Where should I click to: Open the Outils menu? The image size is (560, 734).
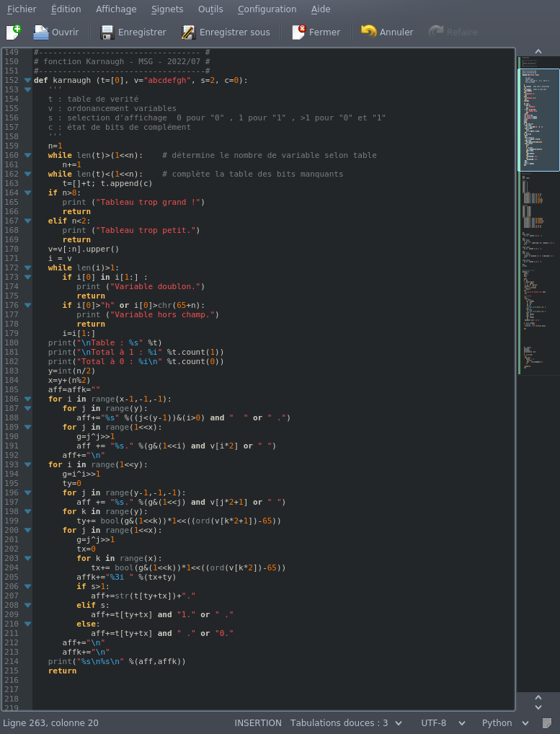[210, 9]
